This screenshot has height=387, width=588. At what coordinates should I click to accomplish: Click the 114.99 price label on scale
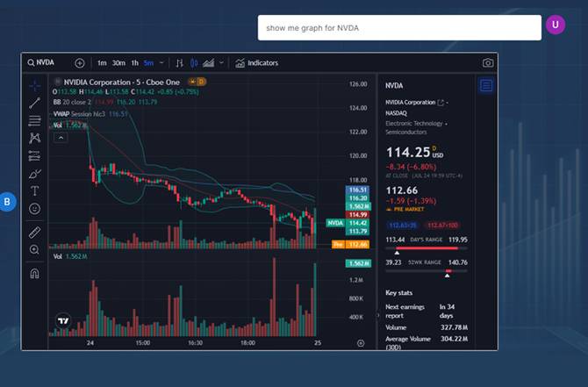click(358, 215)
